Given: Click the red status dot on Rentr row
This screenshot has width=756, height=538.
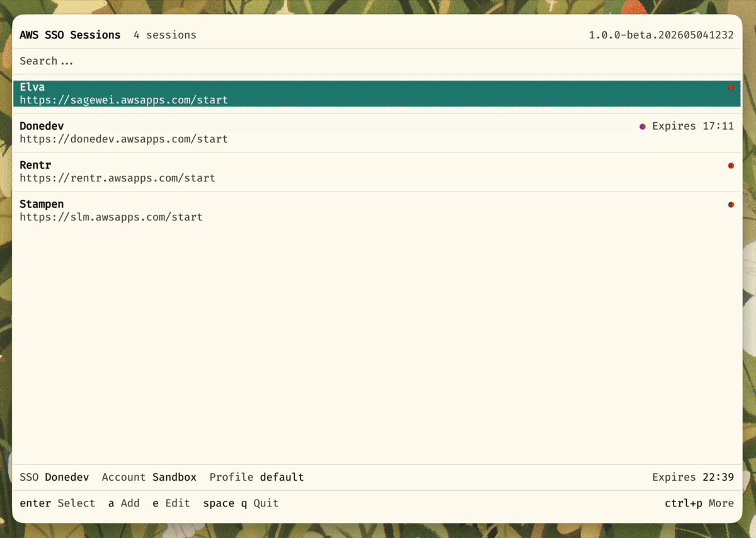Looking at the screenshot, I should 731,166.
